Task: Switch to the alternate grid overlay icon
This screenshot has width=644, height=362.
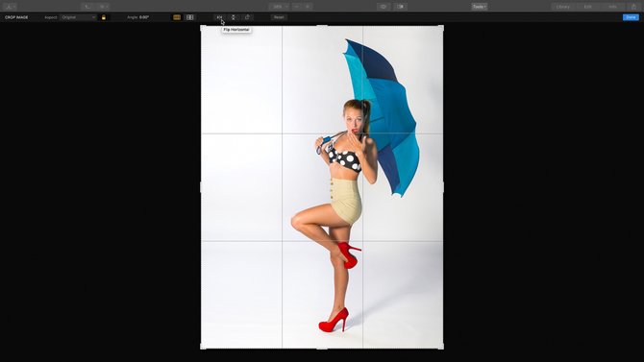Action: point(190,17)
